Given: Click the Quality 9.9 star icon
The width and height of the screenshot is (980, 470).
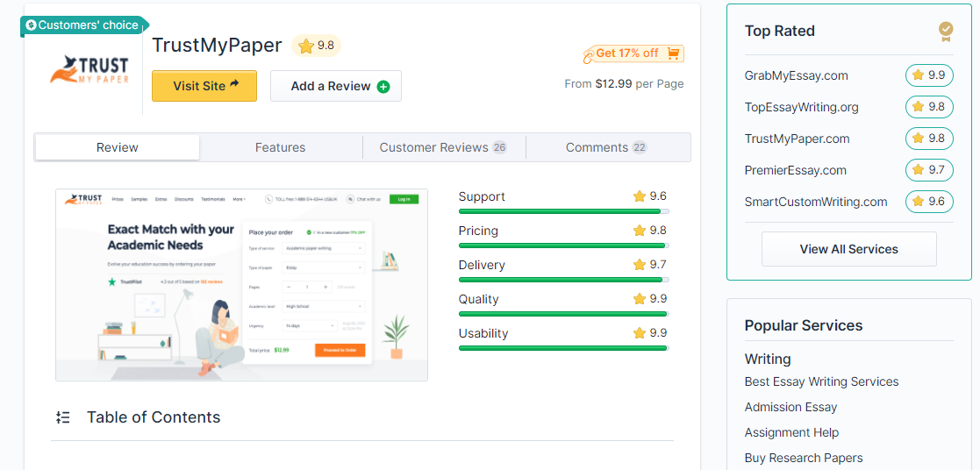Looking at the screenshot, I should tap(640, 299).
